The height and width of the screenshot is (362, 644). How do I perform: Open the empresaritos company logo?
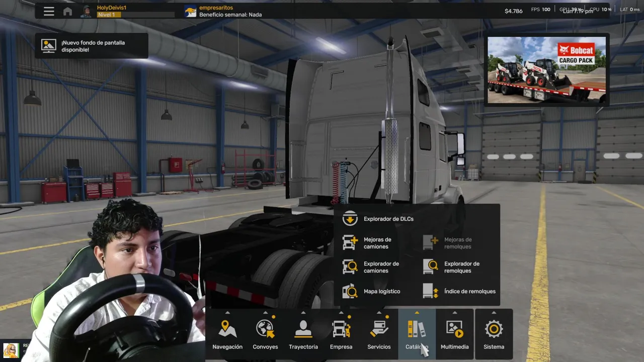190,11
